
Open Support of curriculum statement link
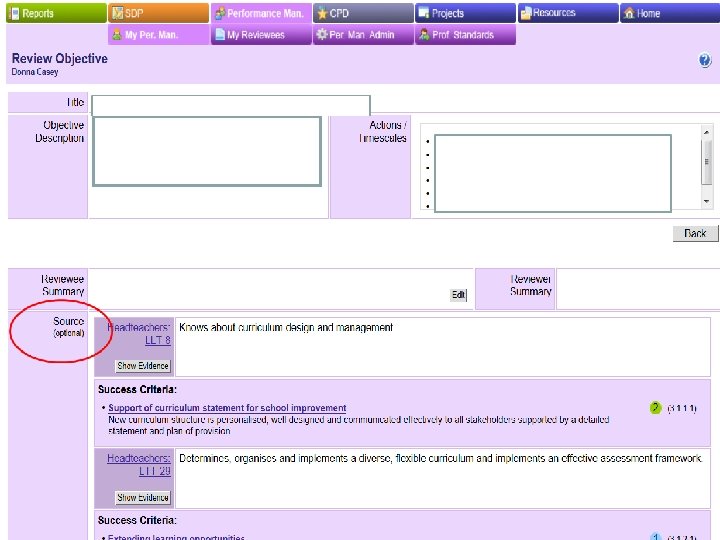pyautogui.click(x=227, y=408)
